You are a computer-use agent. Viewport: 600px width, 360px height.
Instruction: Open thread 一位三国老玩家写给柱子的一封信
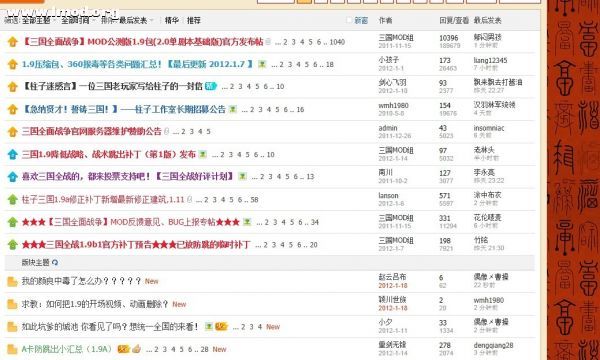tap(112, 86)
